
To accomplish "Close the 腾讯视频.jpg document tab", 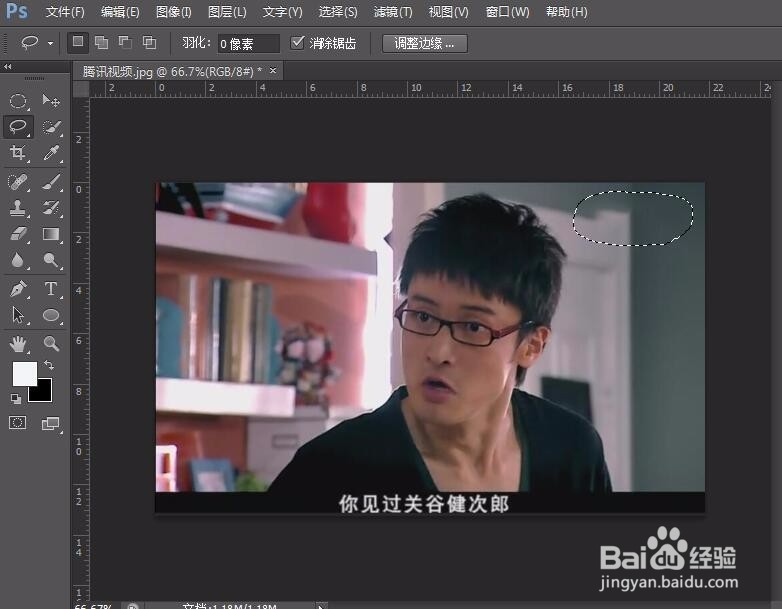I will point(273,71).
